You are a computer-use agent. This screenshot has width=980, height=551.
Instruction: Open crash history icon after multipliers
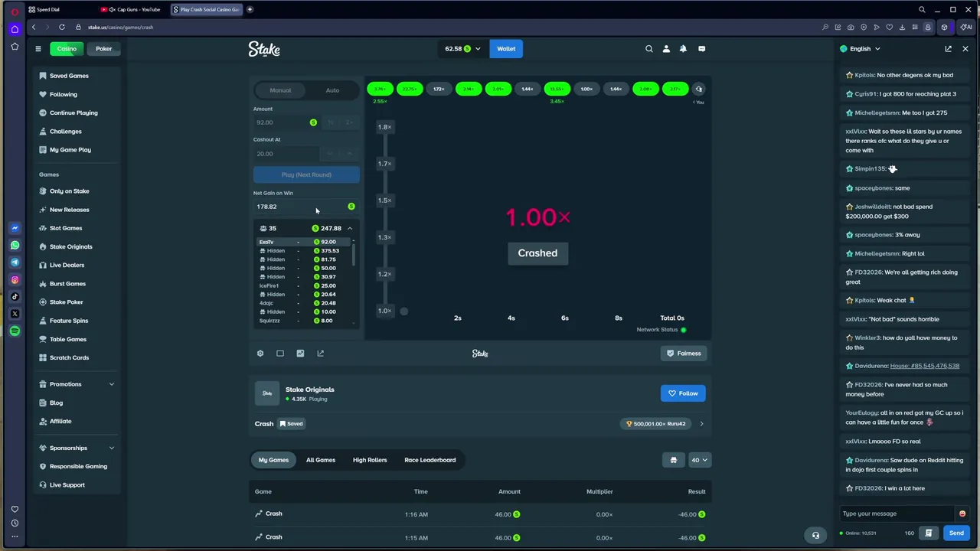pos(698,89)
